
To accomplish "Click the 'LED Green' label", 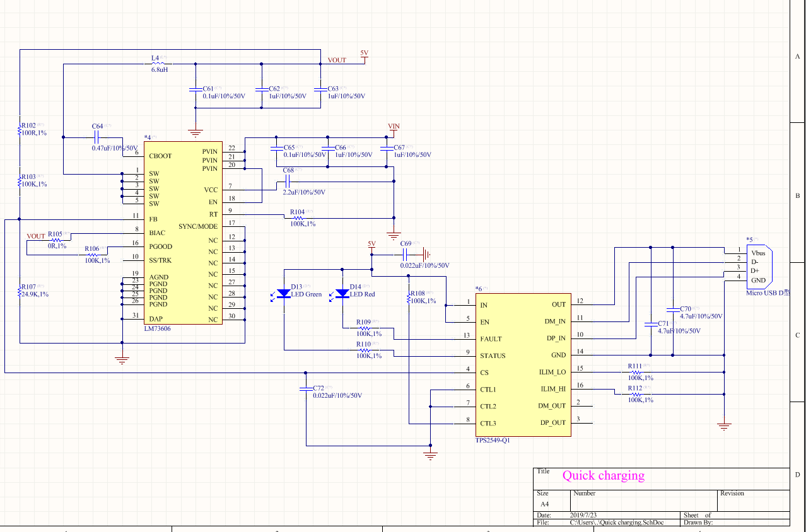I will click(307, 294).
